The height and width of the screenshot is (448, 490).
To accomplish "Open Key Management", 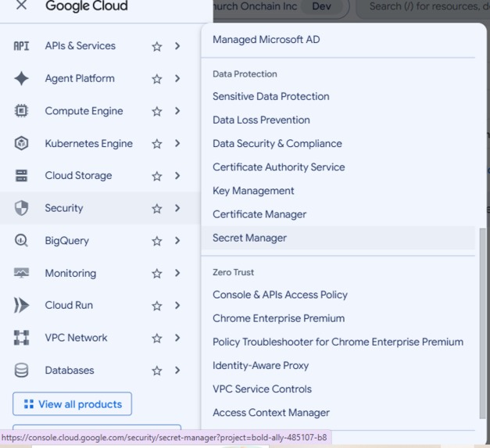I will (x=253, y=191).
